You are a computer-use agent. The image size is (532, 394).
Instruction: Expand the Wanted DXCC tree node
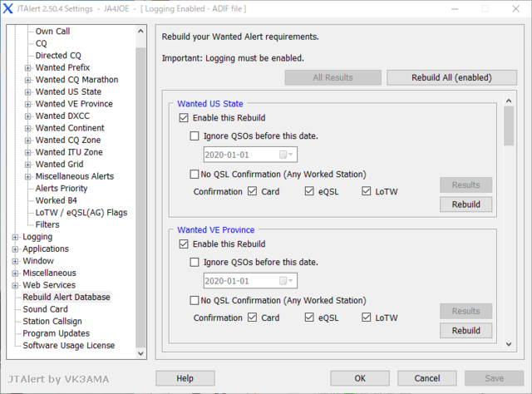point(27,116)
